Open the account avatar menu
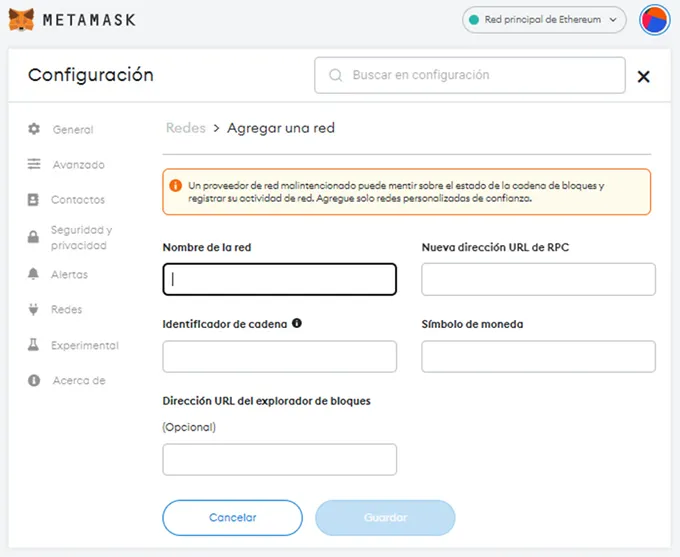Image resolution: width=680 pixels, height=557 pixels. coord(654,19)
